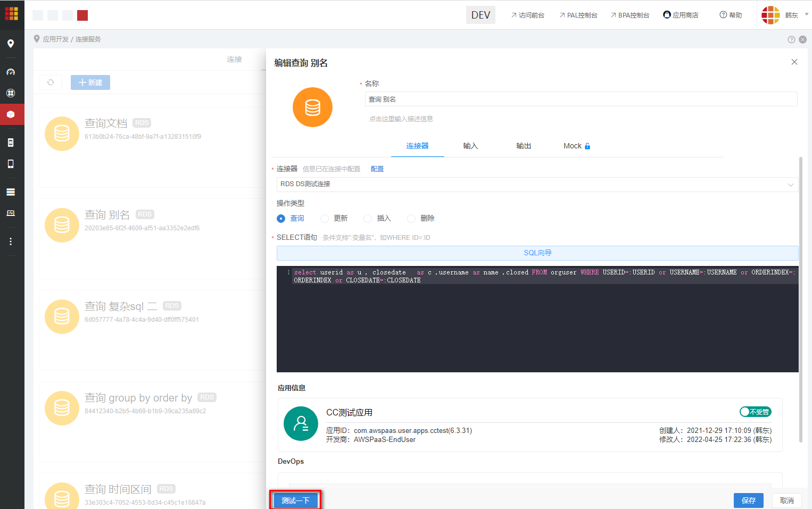The image size is (812, 509).
Task: Open the location pin service in sidebar
Action: click(x=12, y=44)
